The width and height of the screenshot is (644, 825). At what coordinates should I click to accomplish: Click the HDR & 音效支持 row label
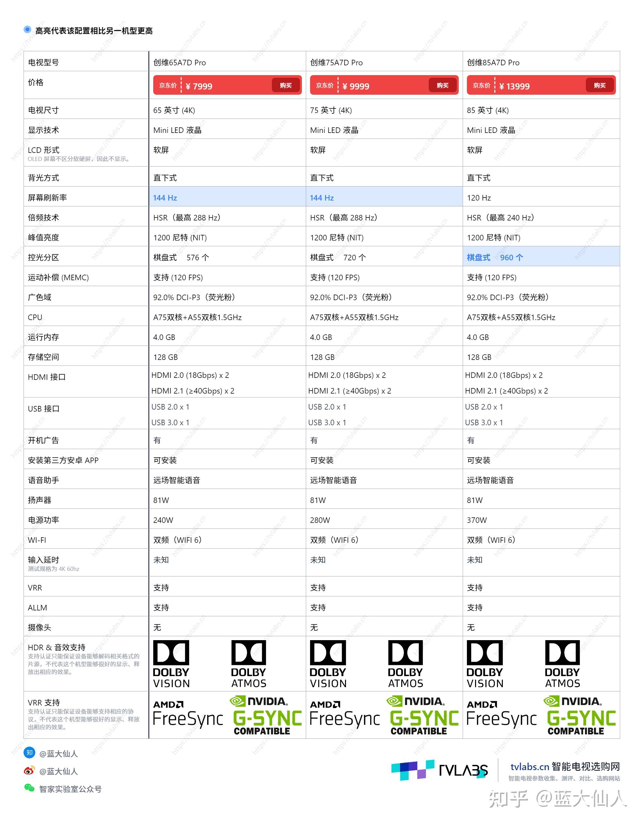click(57, 647)
